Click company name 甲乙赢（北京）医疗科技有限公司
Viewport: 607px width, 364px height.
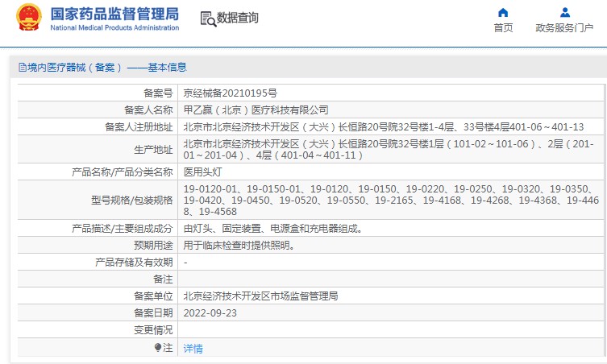[256, 110]
